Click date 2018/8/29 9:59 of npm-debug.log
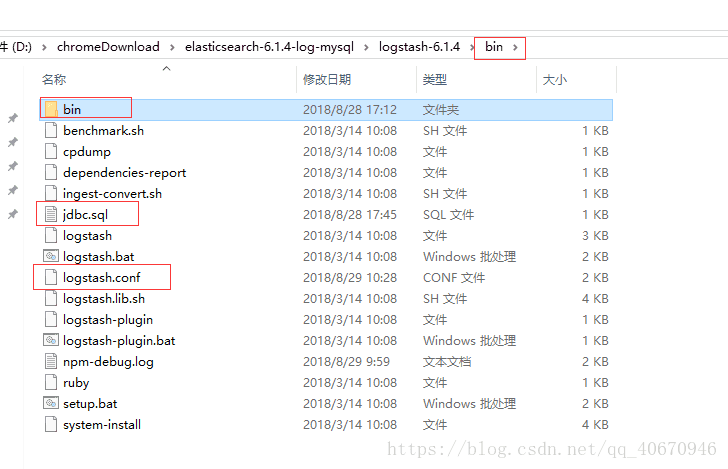The width and height of the screenshot is (728, 469). (x=346, y=362)
